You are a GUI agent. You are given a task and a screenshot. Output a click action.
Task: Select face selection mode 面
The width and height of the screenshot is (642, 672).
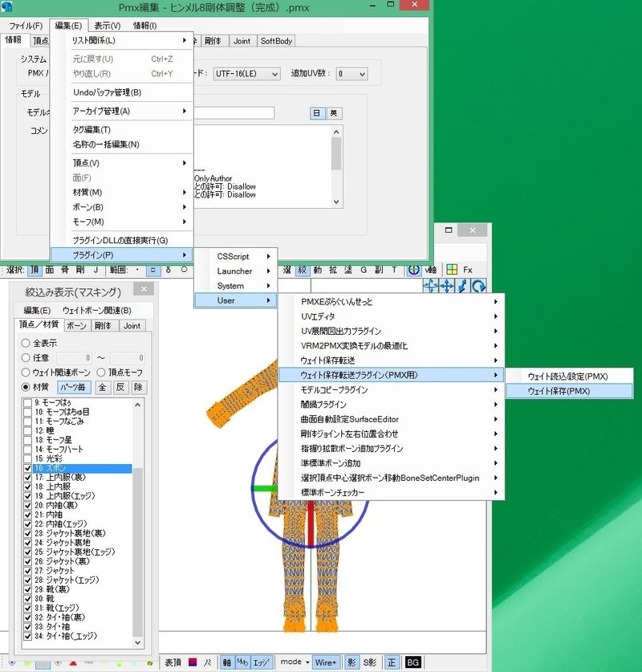pyautogui.click(x=50, y=270)
